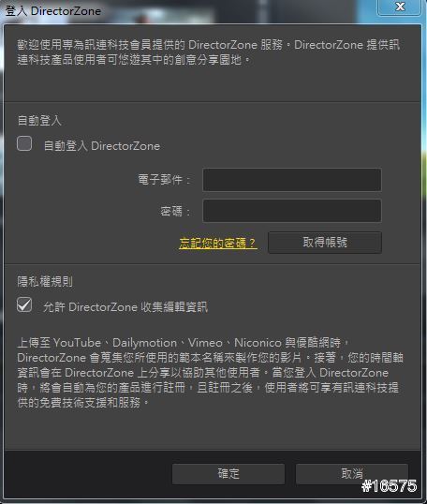Enable the 自動登入 DirectorZone checkbox

24,143
